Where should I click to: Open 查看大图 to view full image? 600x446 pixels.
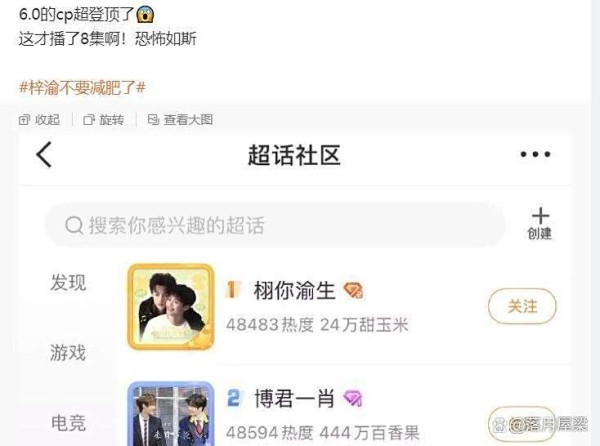180,120
